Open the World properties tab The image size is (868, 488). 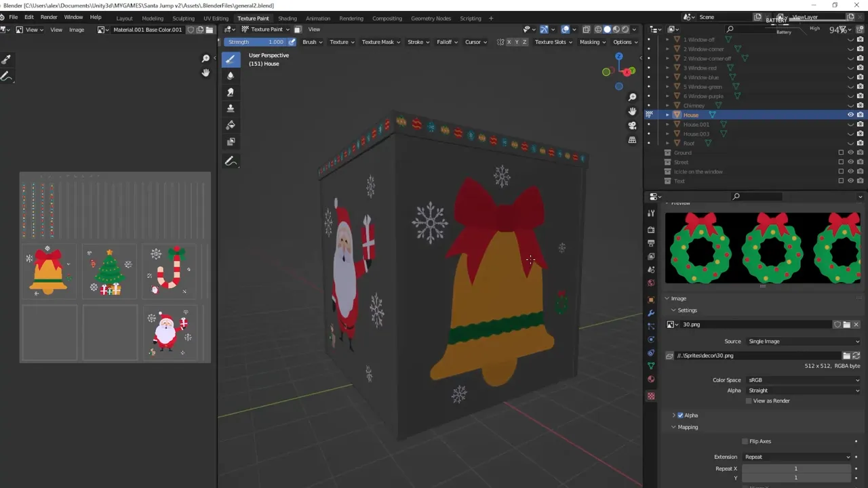[x=651, y=283]
